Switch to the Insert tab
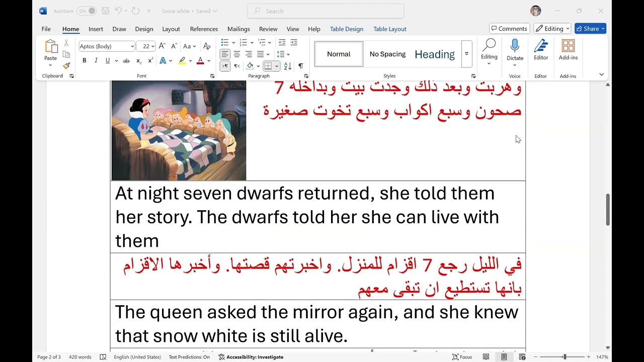Viewport: 644px width, 362px height. (96, 29)
